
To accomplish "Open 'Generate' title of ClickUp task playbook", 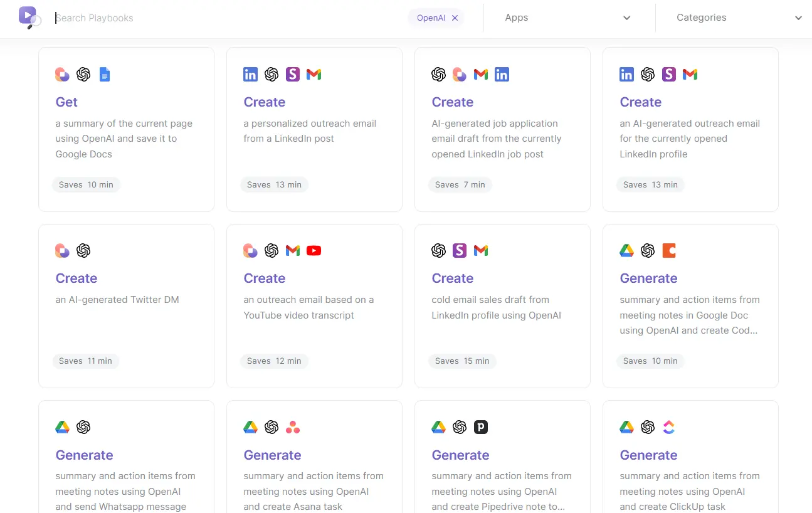I will tap(649, 455).
